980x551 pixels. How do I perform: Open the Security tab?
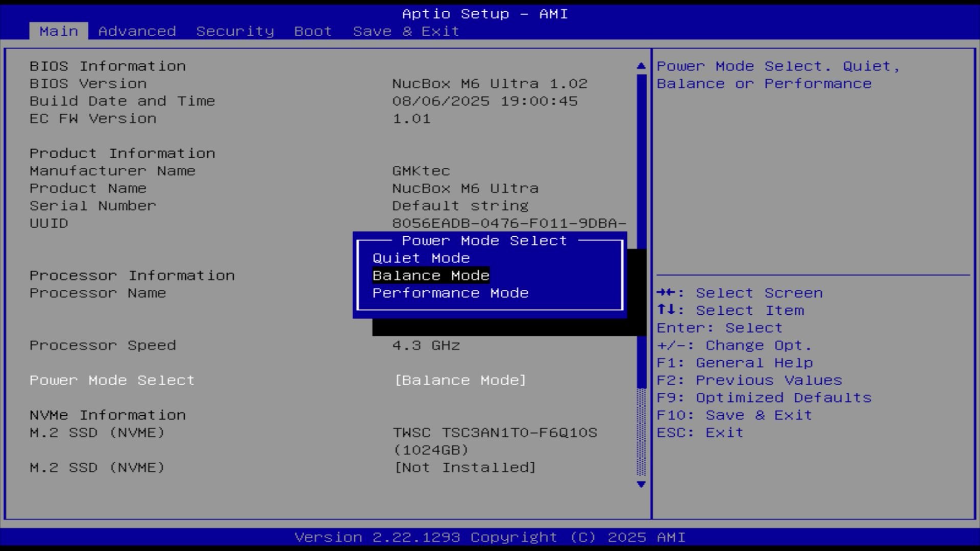tap(235, 31)
